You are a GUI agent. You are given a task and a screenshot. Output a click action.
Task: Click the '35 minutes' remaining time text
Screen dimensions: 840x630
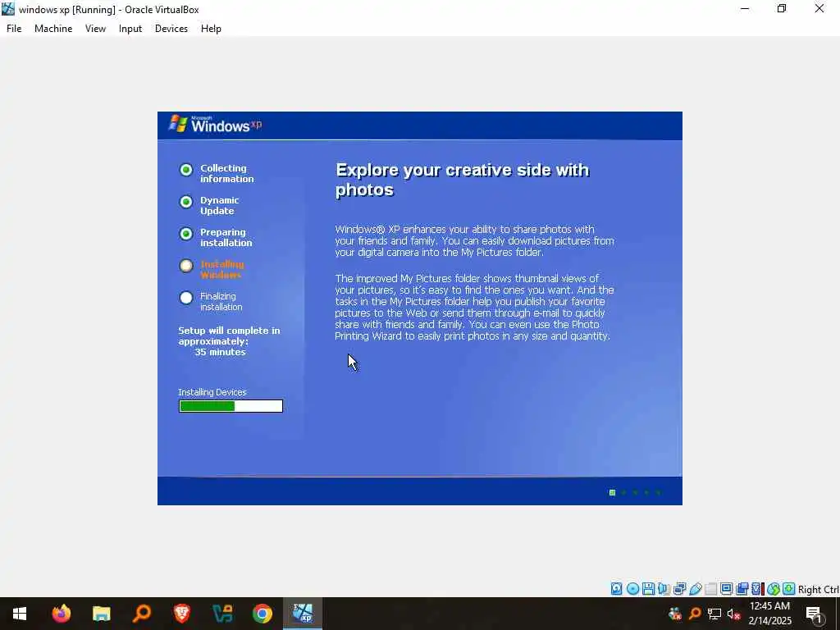coord(220,352)
